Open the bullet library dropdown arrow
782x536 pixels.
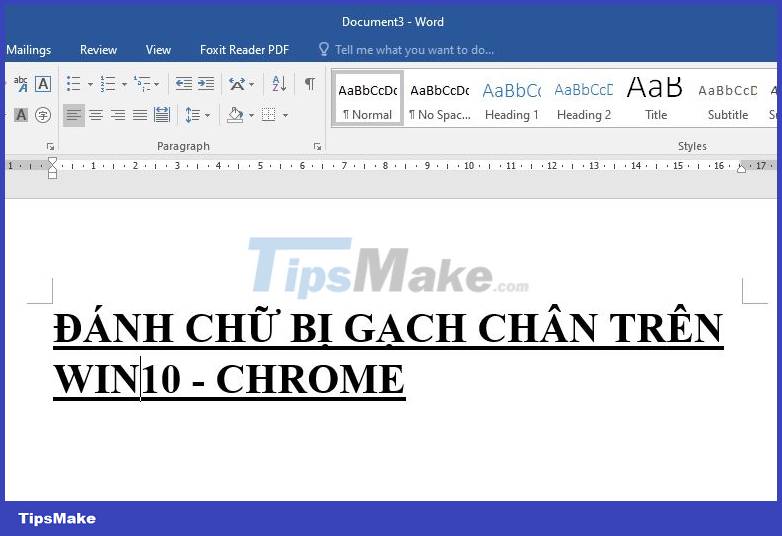pyautogui.click(x=90, y=84)
